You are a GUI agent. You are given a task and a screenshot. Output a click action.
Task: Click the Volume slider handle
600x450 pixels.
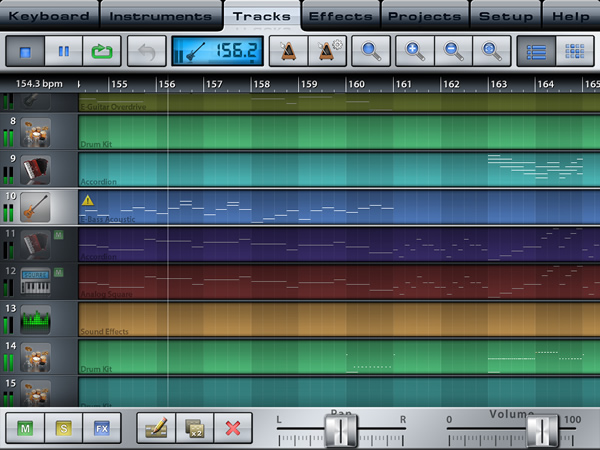(542, 430)
